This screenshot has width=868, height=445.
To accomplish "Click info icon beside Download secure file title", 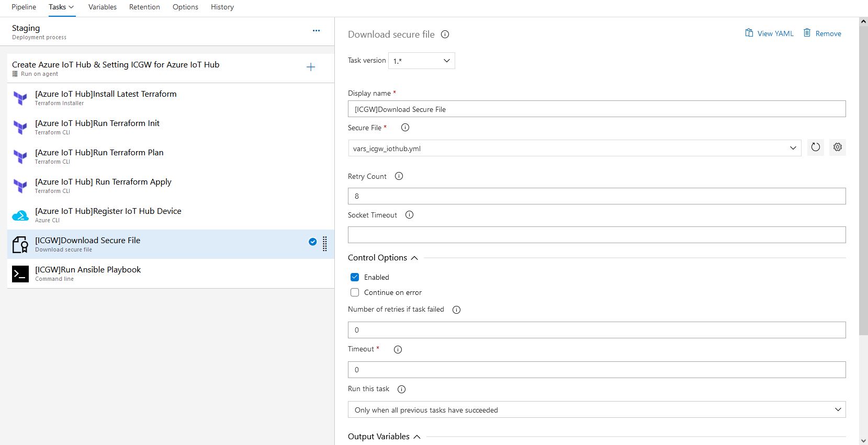I will tap(445, 35).
